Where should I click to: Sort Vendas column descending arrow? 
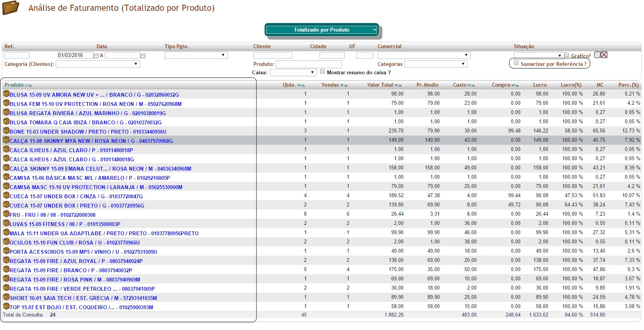[x=342, y=85]
